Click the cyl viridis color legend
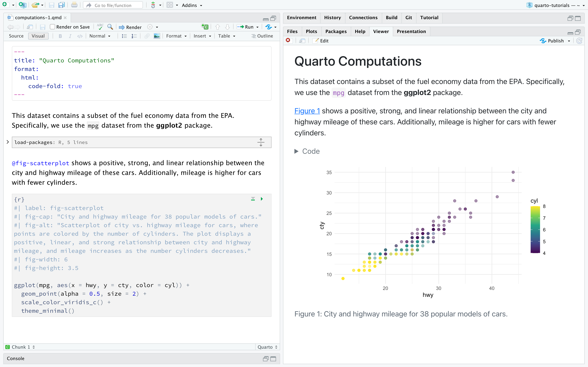588x367 pixels. point(536,229)
